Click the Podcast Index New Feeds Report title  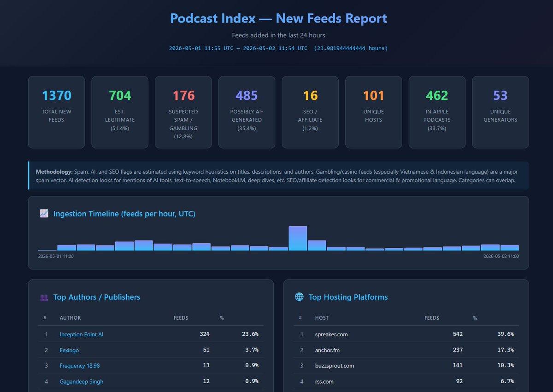click(278, 18)
